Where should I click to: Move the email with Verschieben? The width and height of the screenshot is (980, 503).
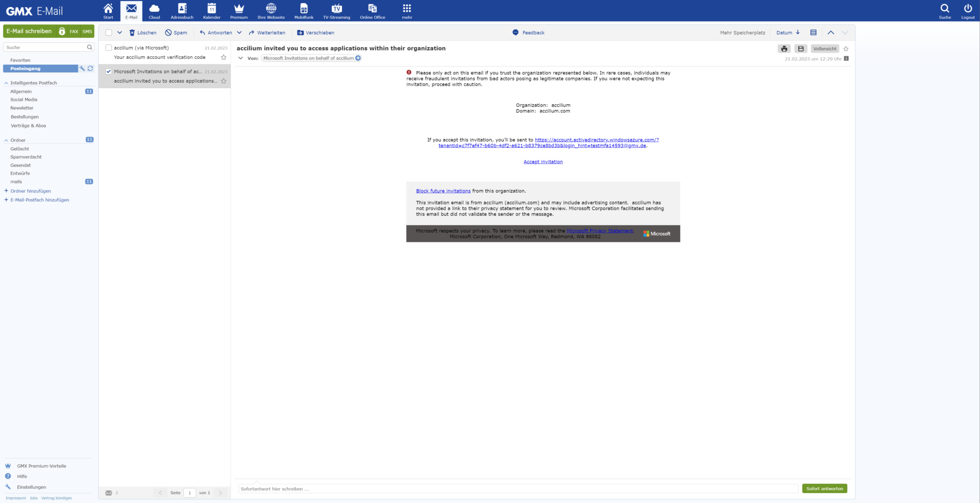click(x=316, y=33)
